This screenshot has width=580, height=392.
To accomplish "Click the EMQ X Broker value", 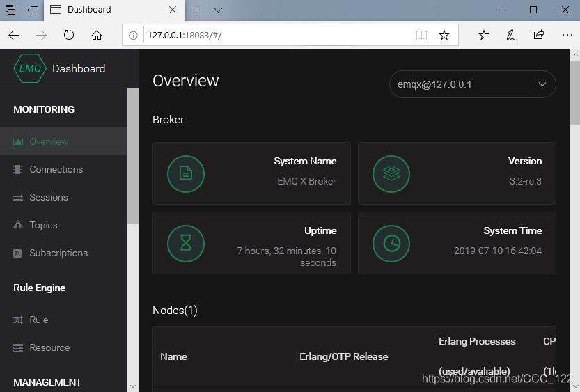I will tap(306, 181).
